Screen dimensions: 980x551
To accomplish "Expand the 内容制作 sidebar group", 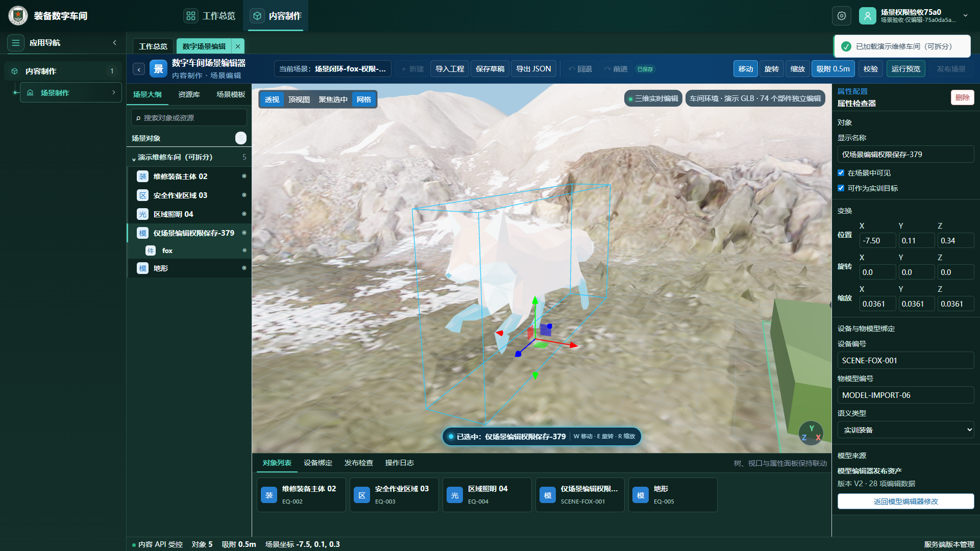I will pos(63,71).
